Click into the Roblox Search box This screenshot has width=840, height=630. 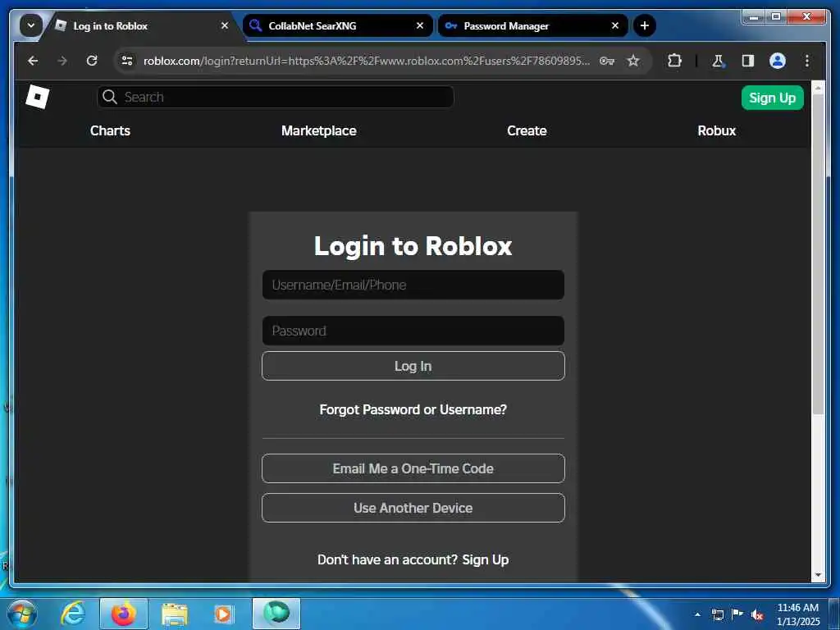click(x=276, y=97)
